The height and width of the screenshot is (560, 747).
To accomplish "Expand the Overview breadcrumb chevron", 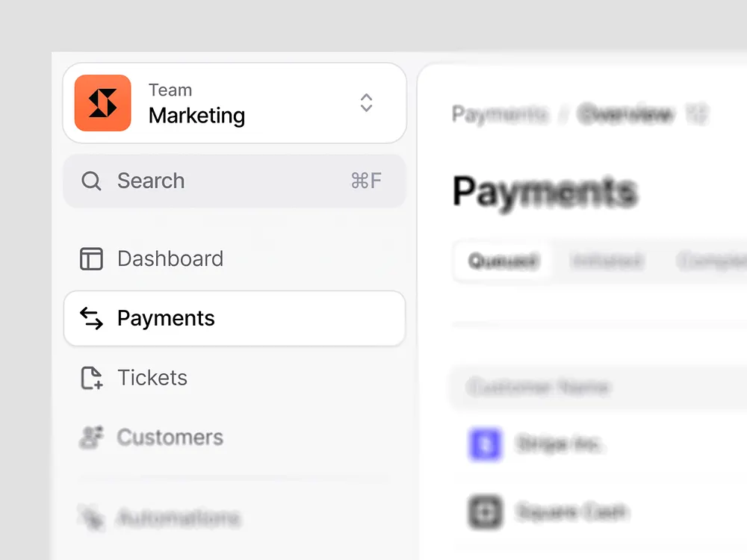I will [696, 114].
